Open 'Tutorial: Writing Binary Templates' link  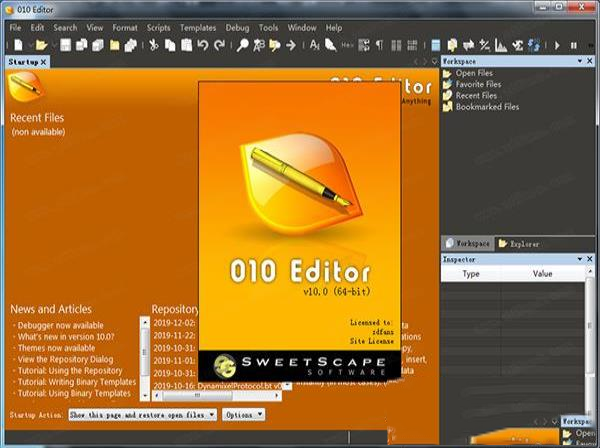pyautogui.click(x=77, y=382)
